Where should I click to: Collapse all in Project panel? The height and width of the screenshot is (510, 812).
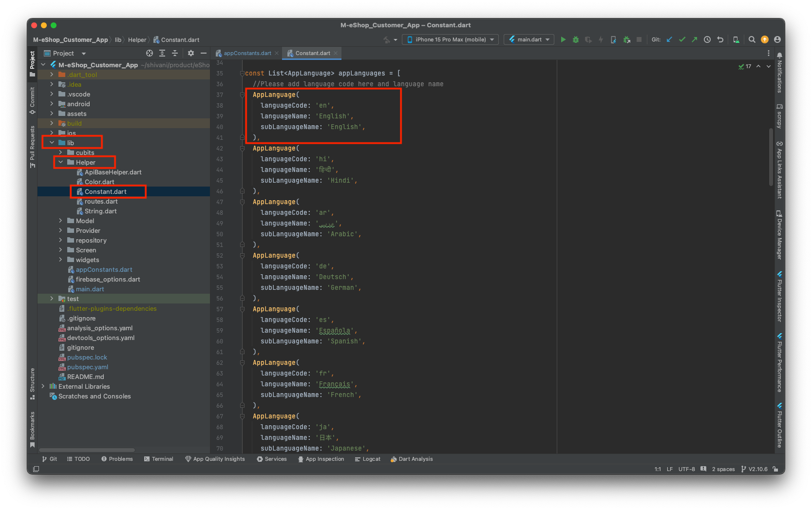point(175,53)
